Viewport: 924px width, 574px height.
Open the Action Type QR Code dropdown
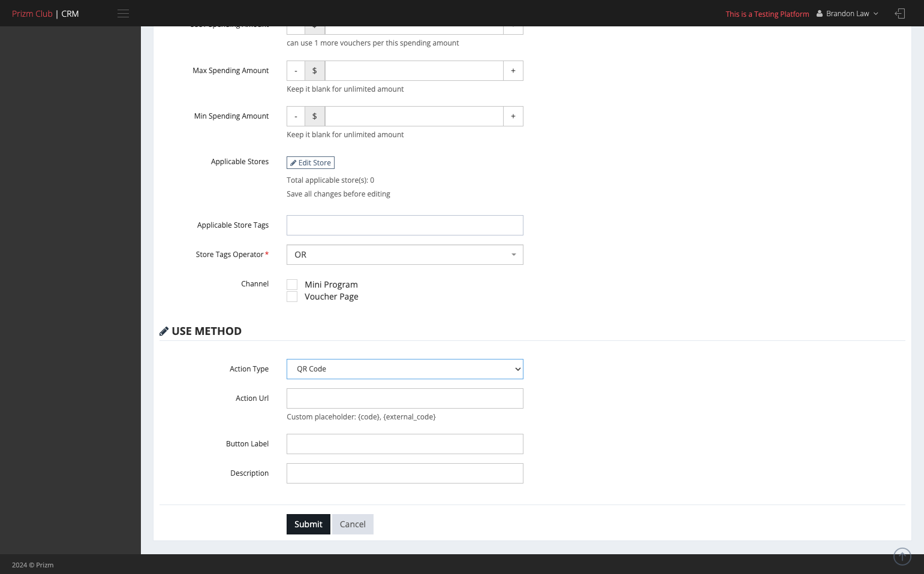click(x=405, y=369)
